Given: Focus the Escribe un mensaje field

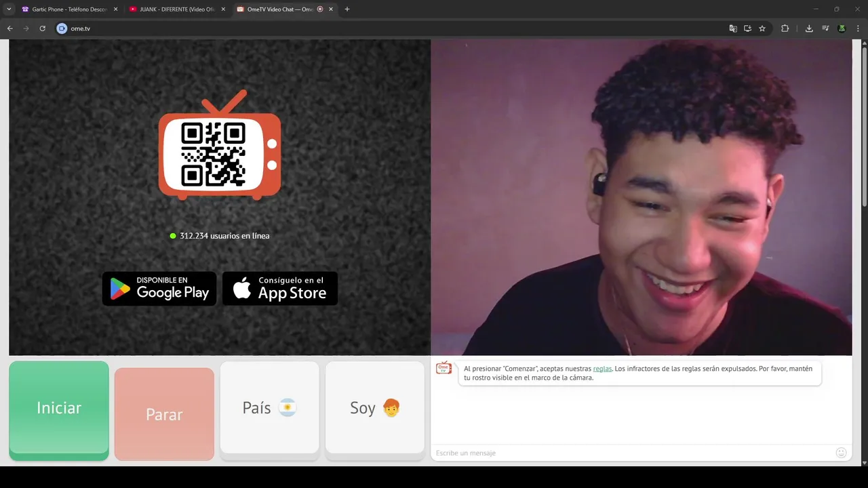Looking at the screenshot, I should coord(634,453).
